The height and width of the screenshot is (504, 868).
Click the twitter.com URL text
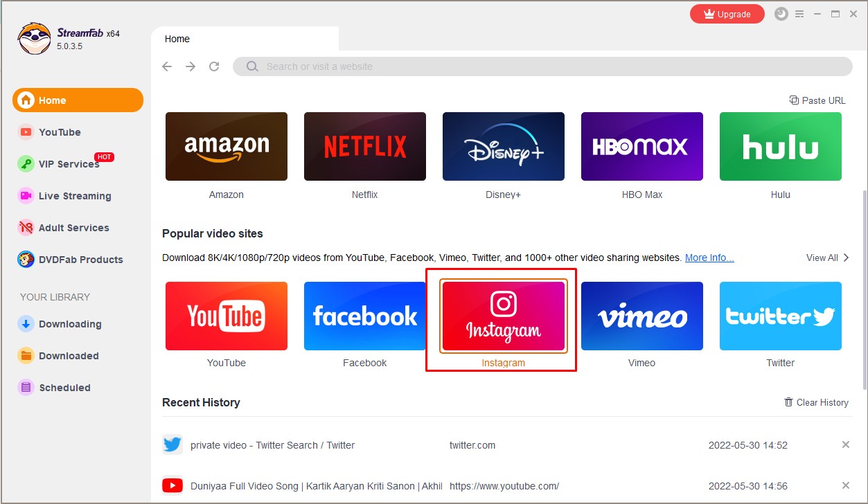pos(472,445)
